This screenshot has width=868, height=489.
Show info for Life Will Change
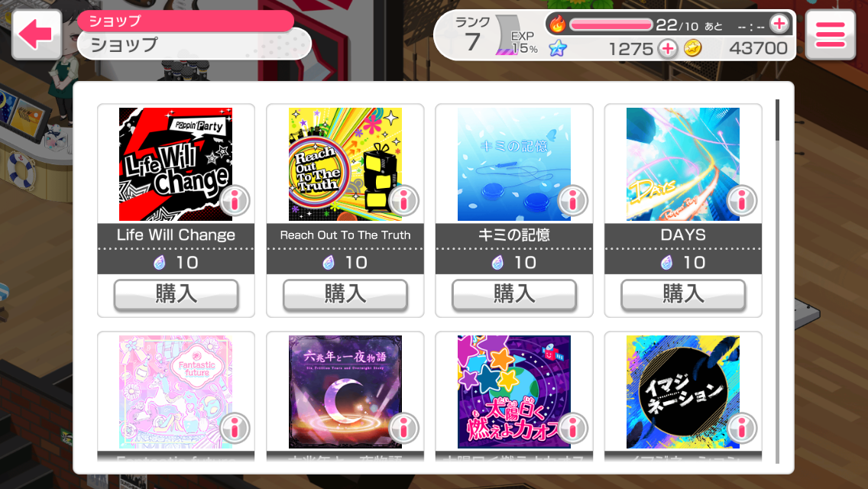[235, 200]
